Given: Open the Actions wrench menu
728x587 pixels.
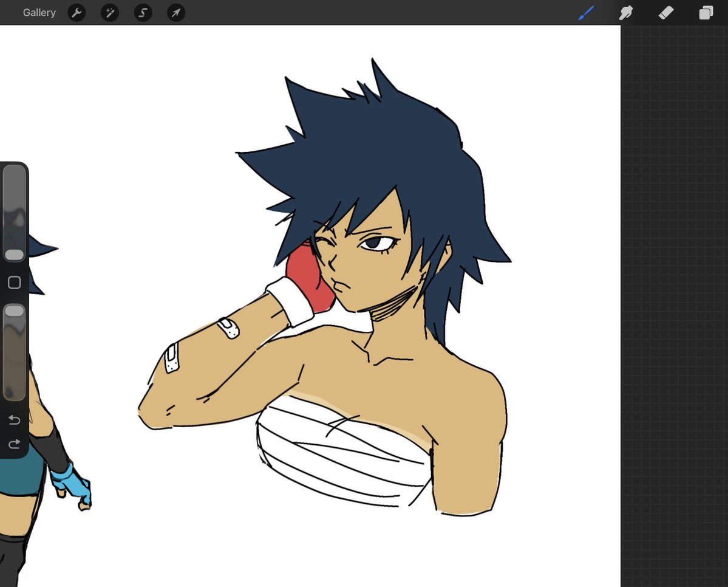Looking at the screenshot, I should [77, 13].
